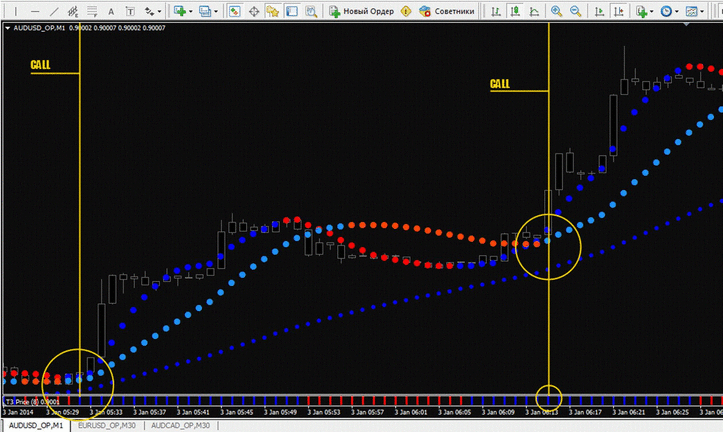Select the horizontal line drawing tool

pos(35,11)
